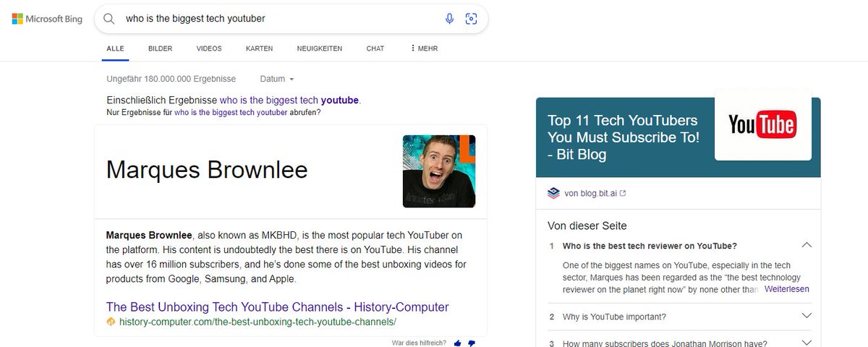Open 'who is the biggest tech youtube' suggestion link

click(289, 100)
